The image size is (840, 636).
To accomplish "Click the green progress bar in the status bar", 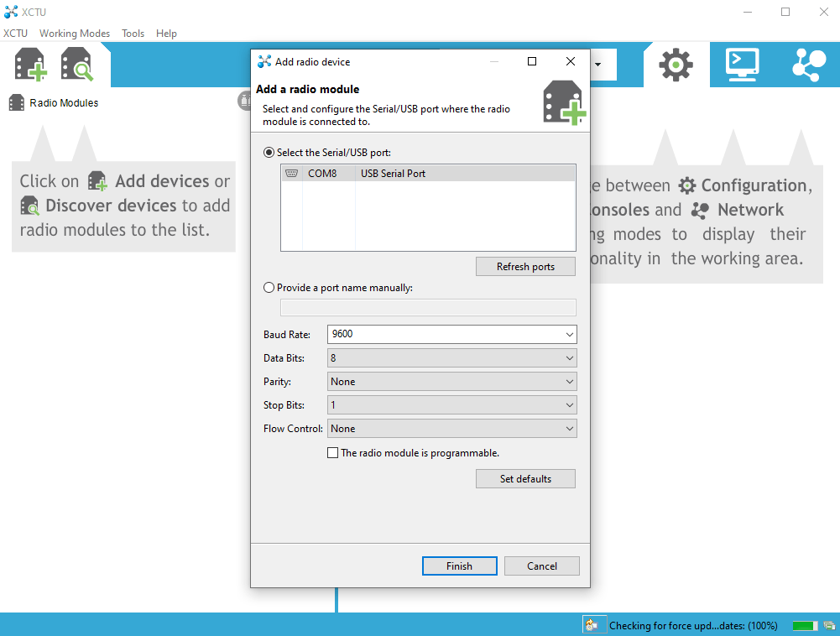I will coord(806,626).
